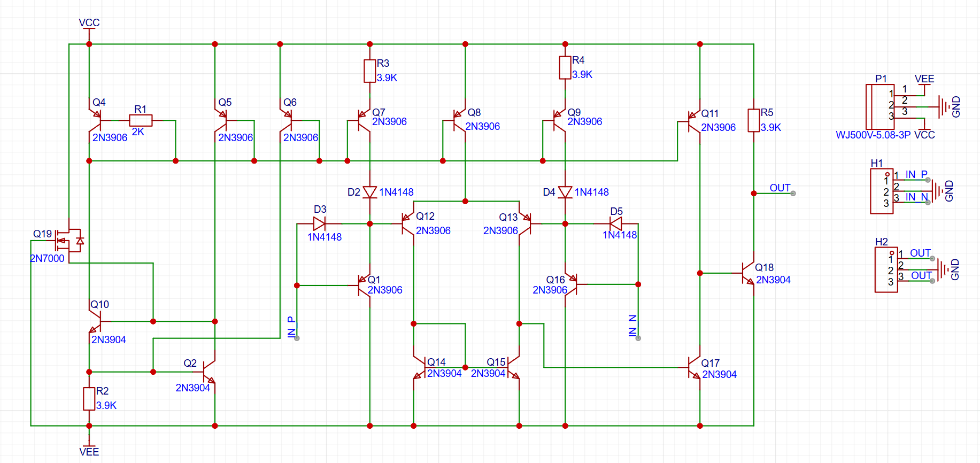Image resolution: width=980 pixels, height=463 pixels.
Task: Select the Q19 MOSFET symbol
Action: (x=68, y=241)
